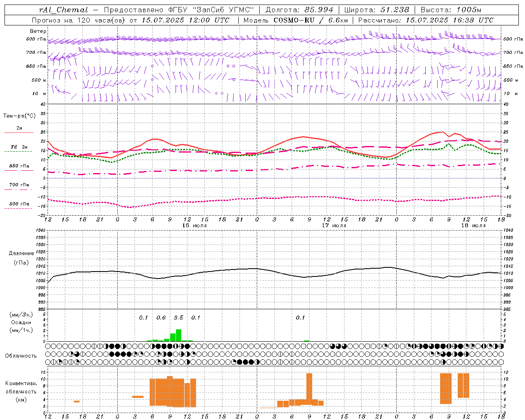Click the "16 июля" date label
This screenshot has height=420, width=525.
click(194, 226)
